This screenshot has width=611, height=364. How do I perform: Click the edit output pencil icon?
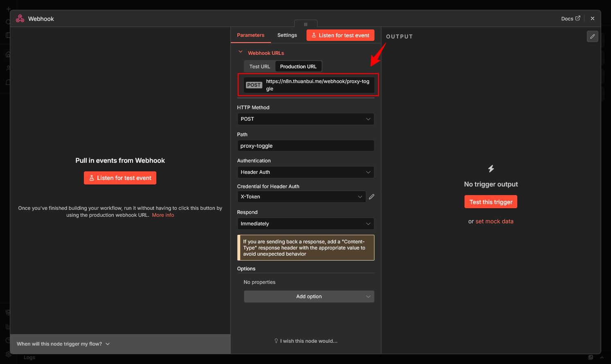(592, 36)
